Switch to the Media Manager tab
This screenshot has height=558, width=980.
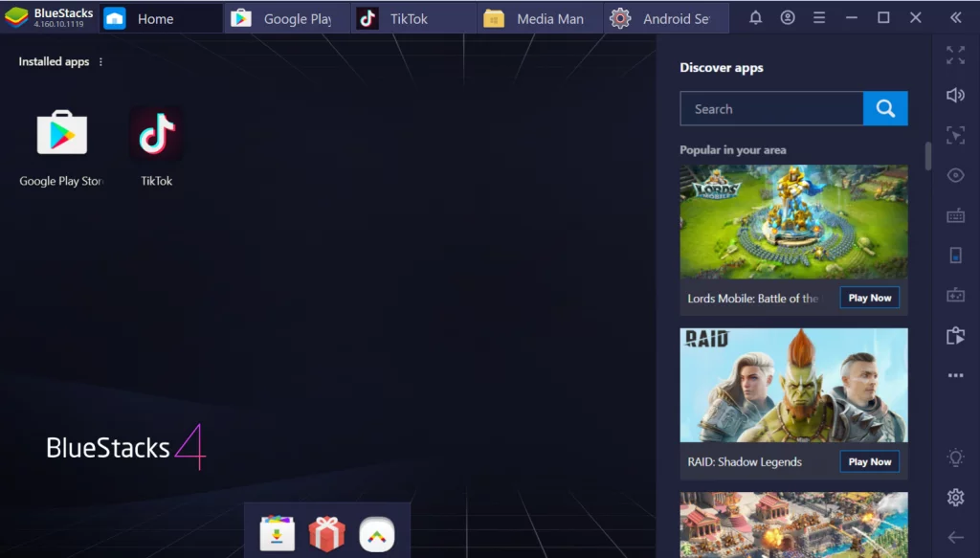540,19
